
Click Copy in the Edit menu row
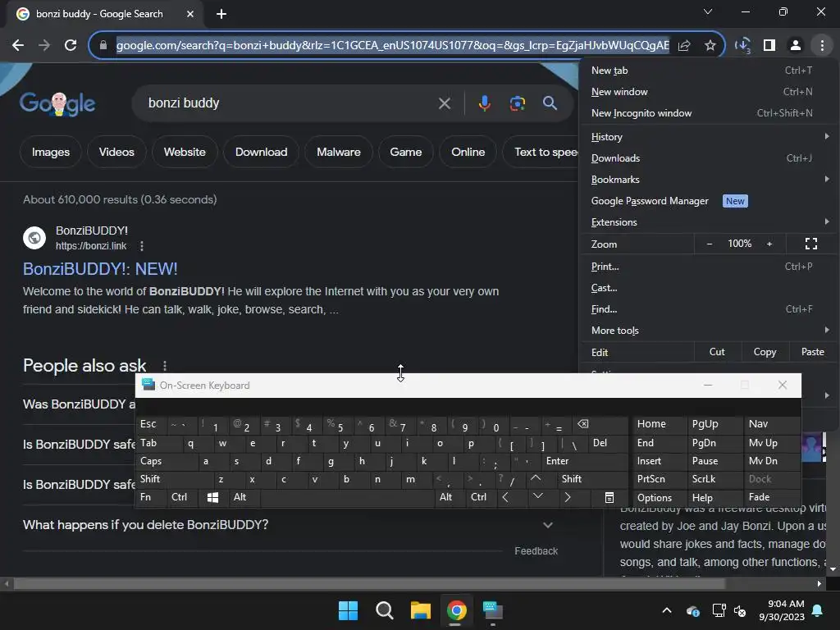[765, 353]
